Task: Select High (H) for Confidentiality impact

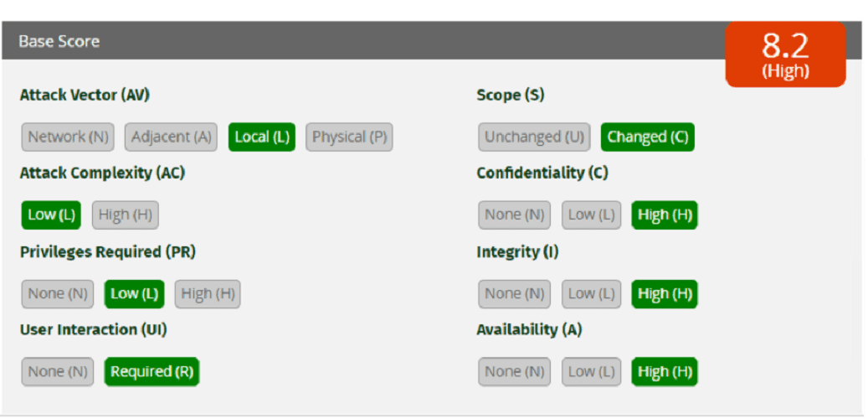Action: pos(665,215)
